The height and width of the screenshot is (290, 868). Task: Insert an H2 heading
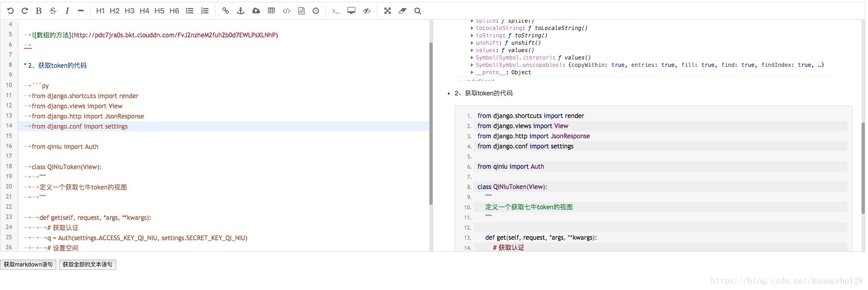click(x=115, y=11)
